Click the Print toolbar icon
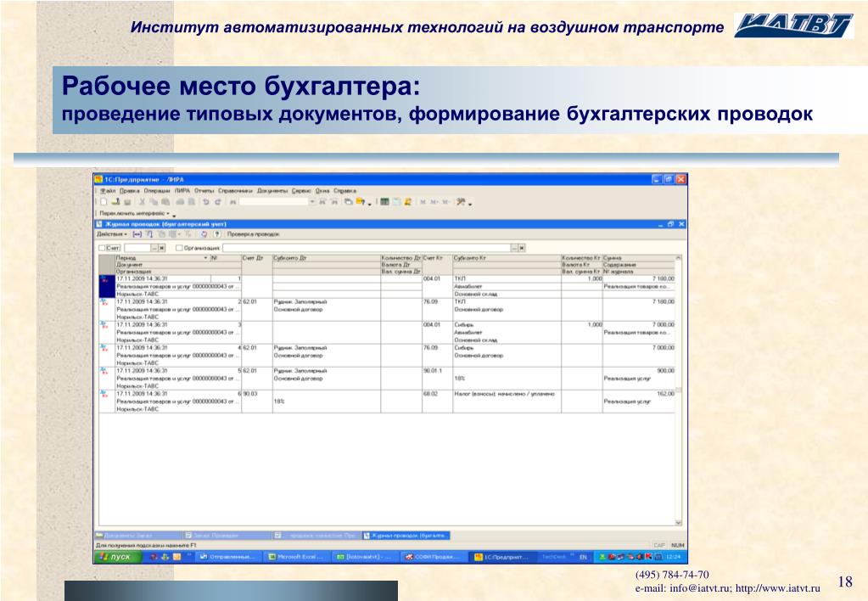 tap(180, 202)
